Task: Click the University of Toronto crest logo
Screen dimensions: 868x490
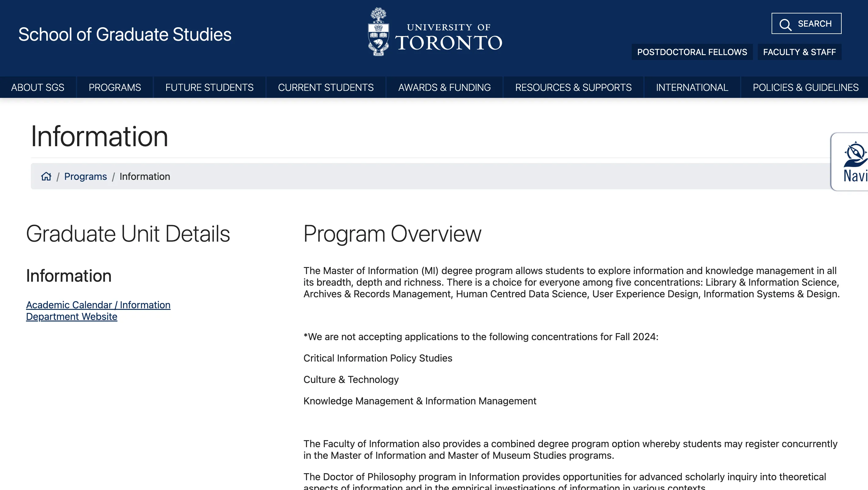Action: (x=378, y=32)
